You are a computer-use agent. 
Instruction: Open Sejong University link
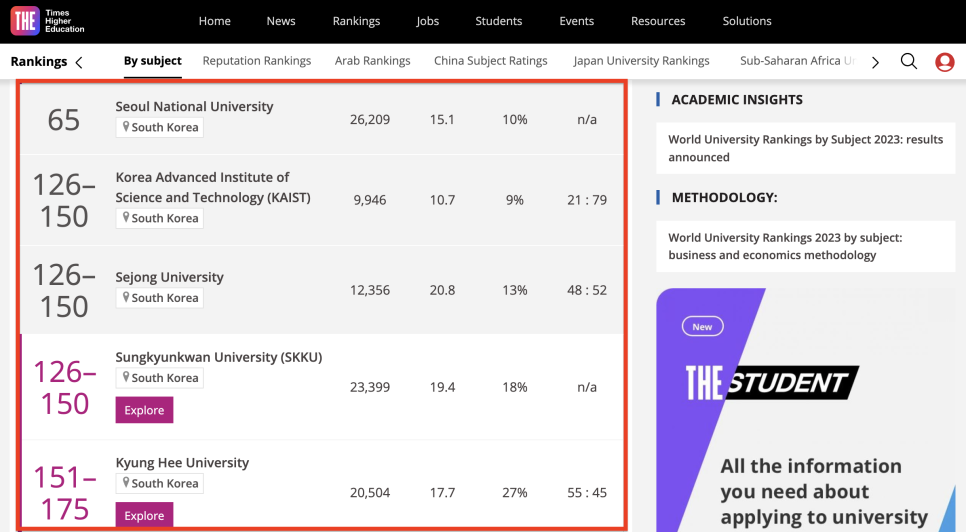point(169,277)
